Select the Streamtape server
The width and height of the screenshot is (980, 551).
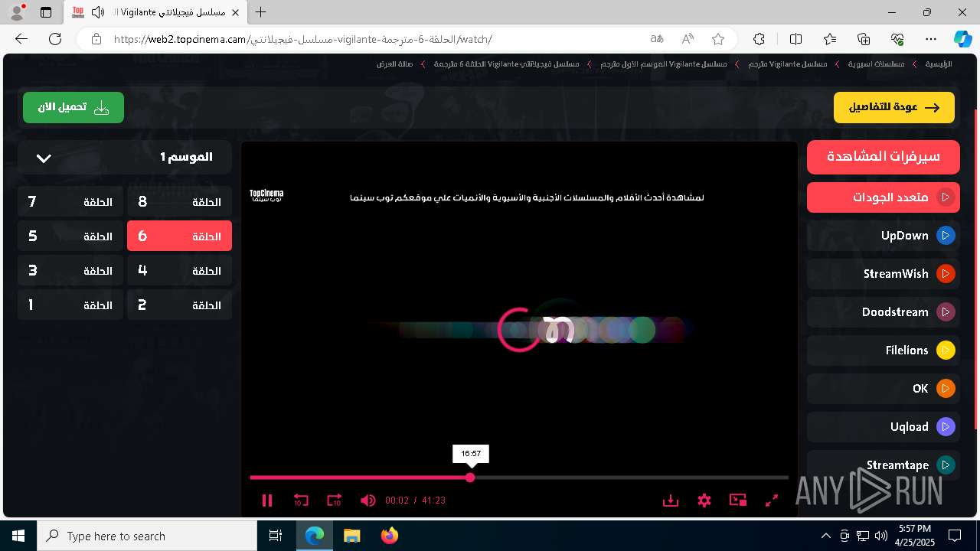click(884, 465)
